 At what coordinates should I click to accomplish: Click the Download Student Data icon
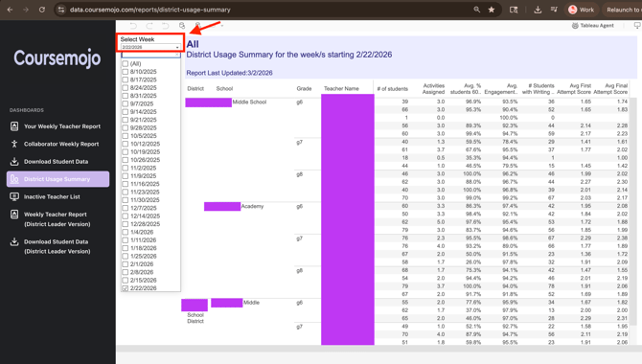14,161
